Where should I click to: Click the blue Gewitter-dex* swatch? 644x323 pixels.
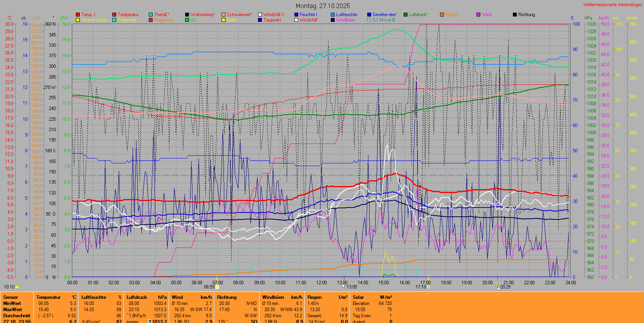[369, 15]
